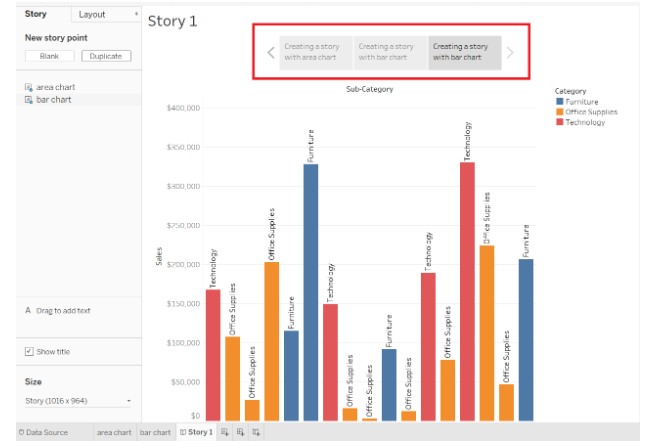Click Drag to add text object
Screen dimensions: 661x447
pyautogui.click(x=62, y=311)
